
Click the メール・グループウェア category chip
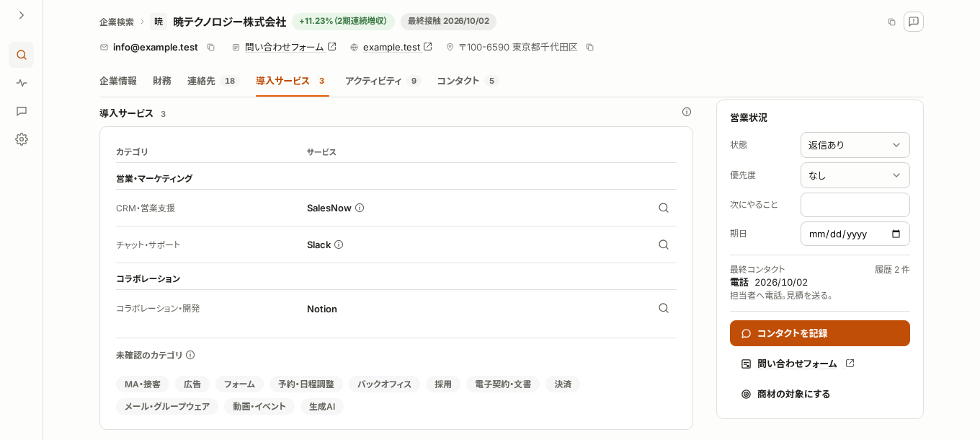click(x=167, y=406)
